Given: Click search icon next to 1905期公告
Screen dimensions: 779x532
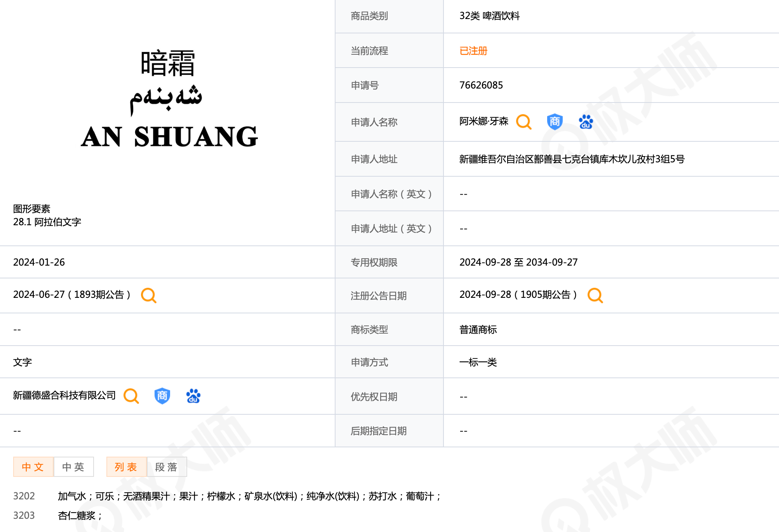Looking at the screenshot, I should point(595,296).
